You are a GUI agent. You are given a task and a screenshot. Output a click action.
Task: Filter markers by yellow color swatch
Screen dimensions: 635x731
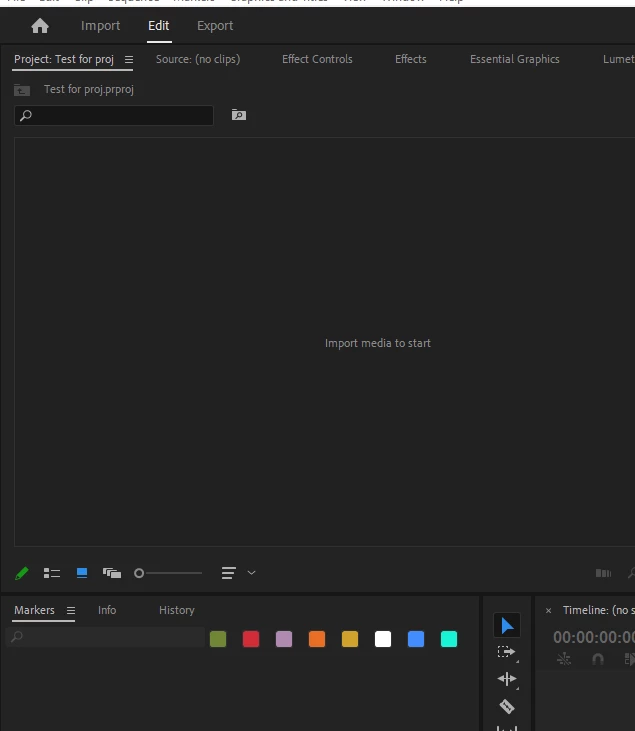coord(350,639)
